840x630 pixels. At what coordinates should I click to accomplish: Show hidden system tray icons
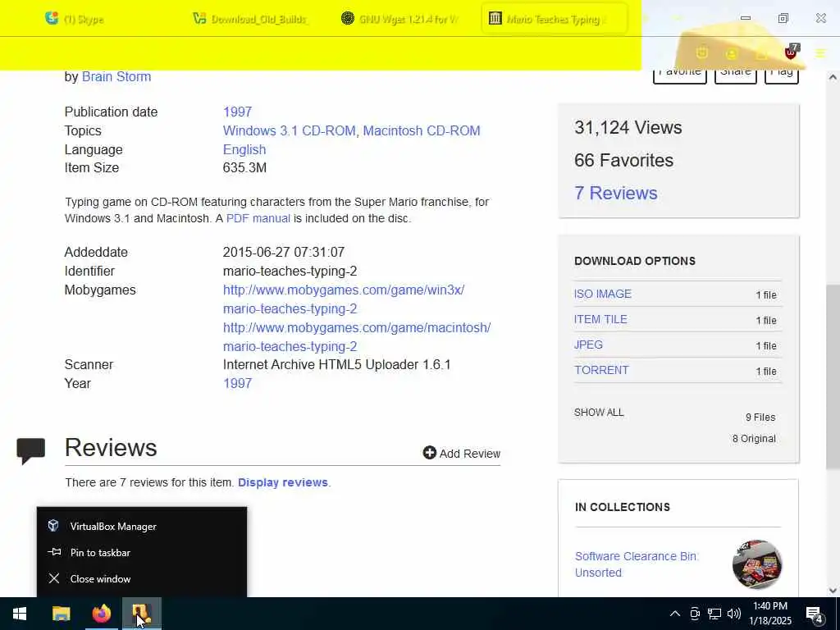pyautogui.click(x=675, y=614)
